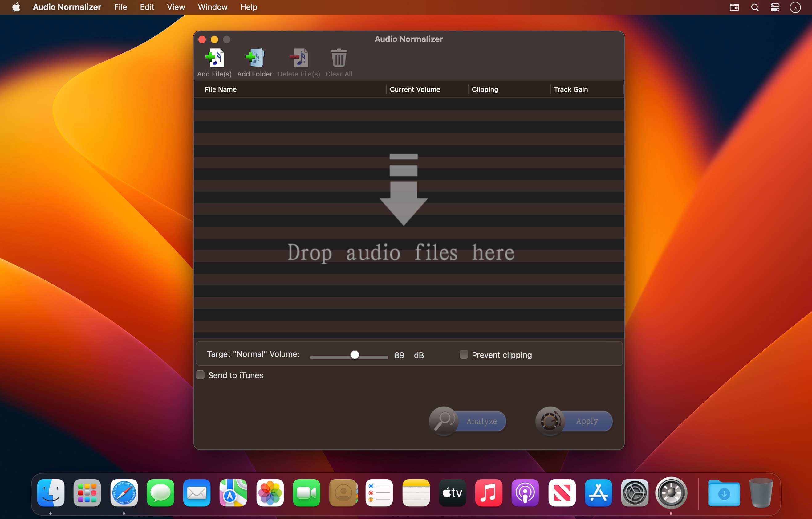Click the 89 dB volume value
812x519 pixels.
point(399,355)
